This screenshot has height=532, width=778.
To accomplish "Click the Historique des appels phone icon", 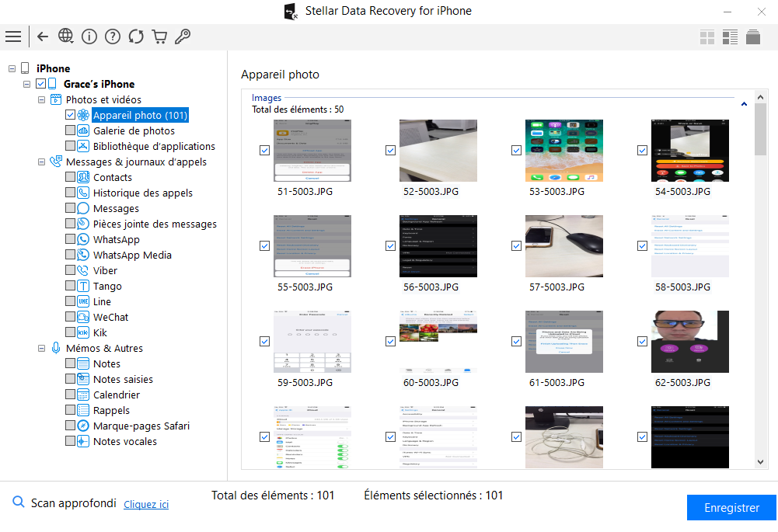I will [83, 193].
